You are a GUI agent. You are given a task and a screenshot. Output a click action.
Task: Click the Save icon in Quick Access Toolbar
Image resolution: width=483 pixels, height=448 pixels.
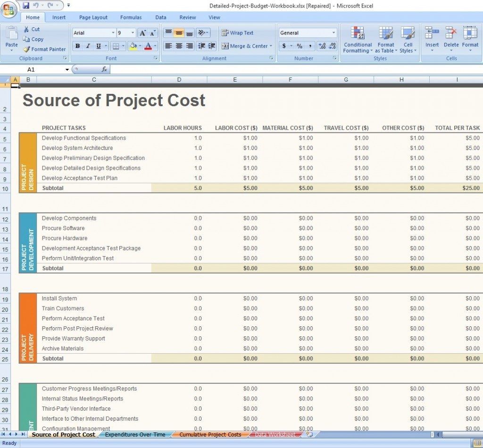tap(26, 6)
